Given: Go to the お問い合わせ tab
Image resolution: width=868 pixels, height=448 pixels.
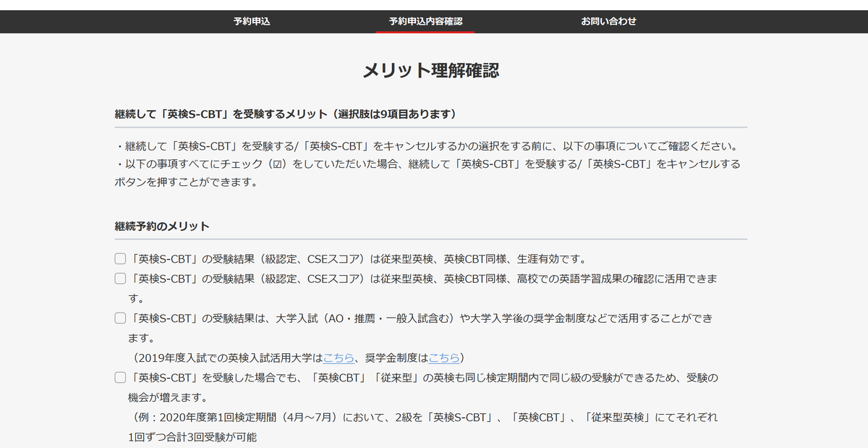Looking at the screenshot, I should [608, 22].
